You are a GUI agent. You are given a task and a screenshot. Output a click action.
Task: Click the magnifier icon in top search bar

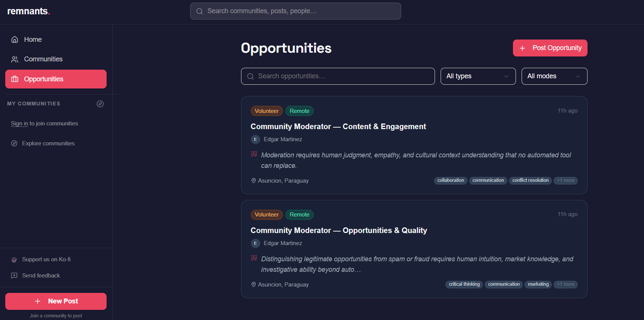(x=200, y=11)
